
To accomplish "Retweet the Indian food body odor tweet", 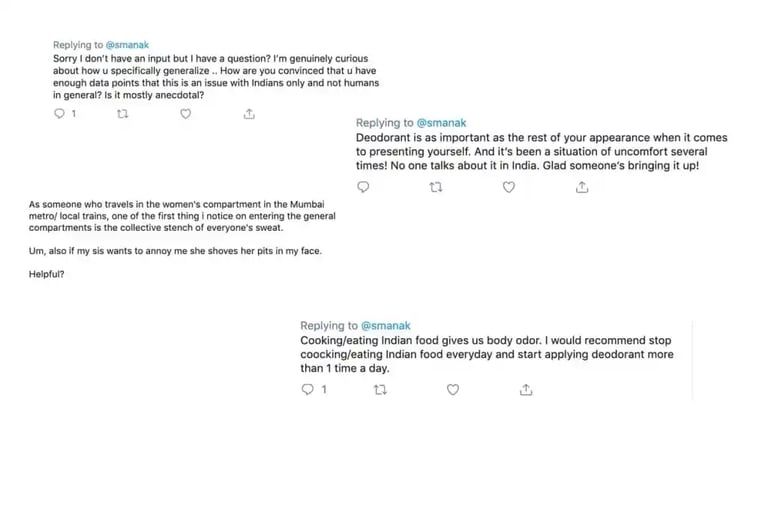I will pyautogui.click(x=380, y=390).
